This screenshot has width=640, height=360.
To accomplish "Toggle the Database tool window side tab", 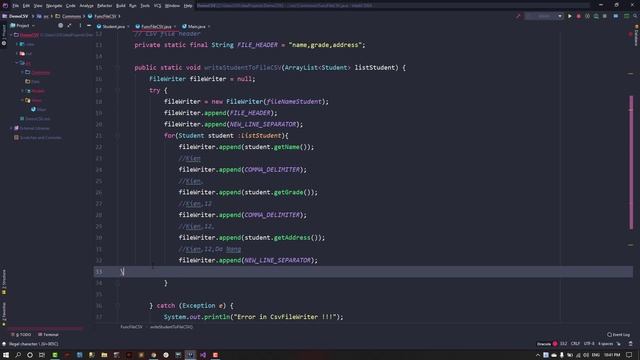I will click(x=636, y=36).
